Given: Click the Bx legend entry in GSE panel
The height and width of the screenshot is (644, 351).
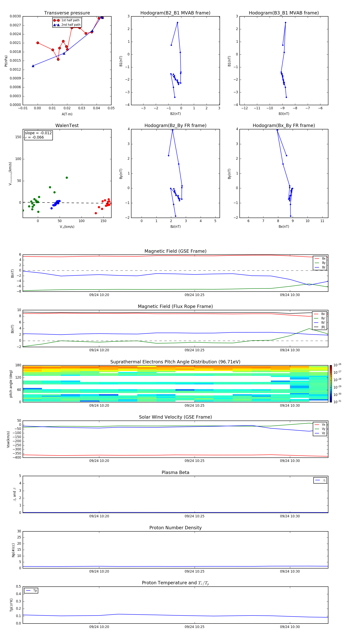Looking at the screenshot, I should (320, 259).
